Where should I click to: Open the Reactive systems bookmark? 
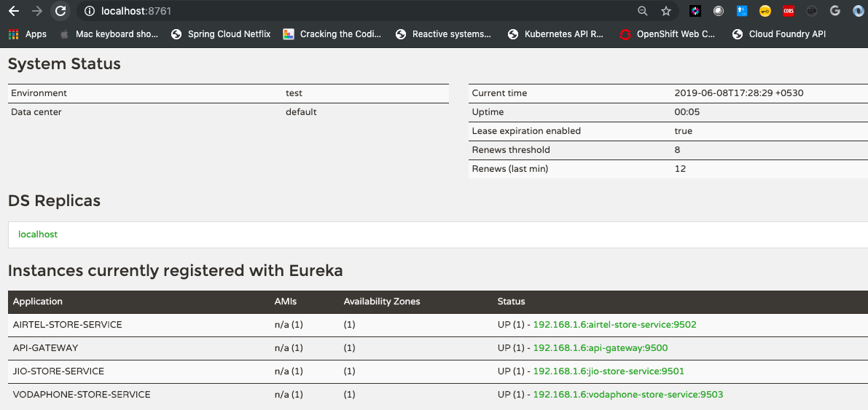tap(443, 33)
